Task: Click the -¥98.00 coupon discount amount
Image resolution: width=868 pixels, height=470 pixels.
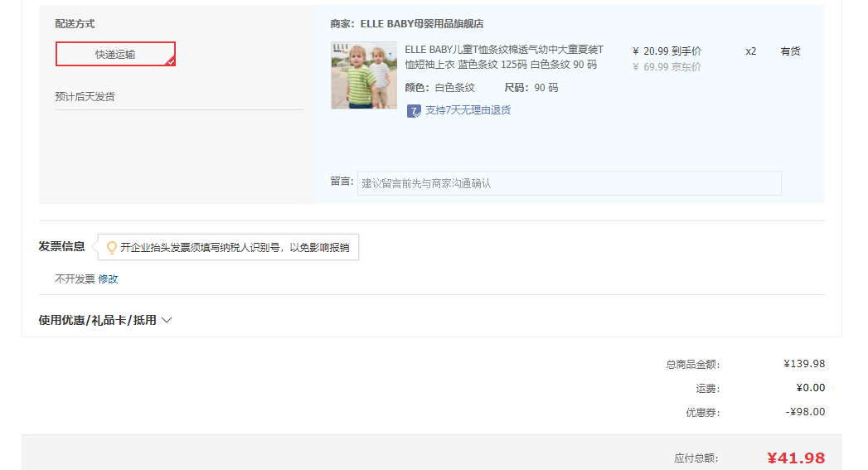Action: (x=805, y=412)
